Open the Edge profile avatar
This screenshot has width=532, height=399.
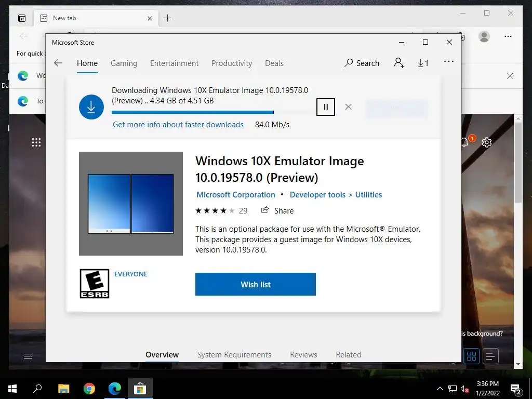pos(484,36)
